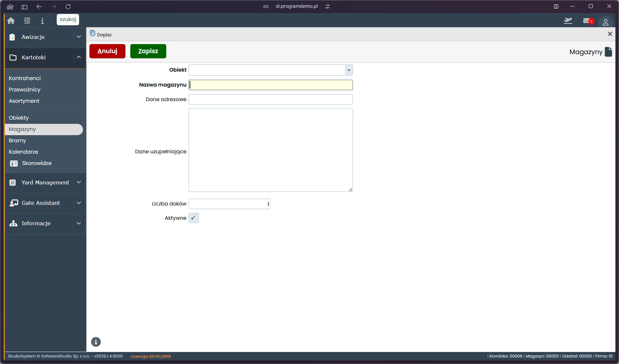
Task: Click the Dopisz document icon
Action: 93,33
